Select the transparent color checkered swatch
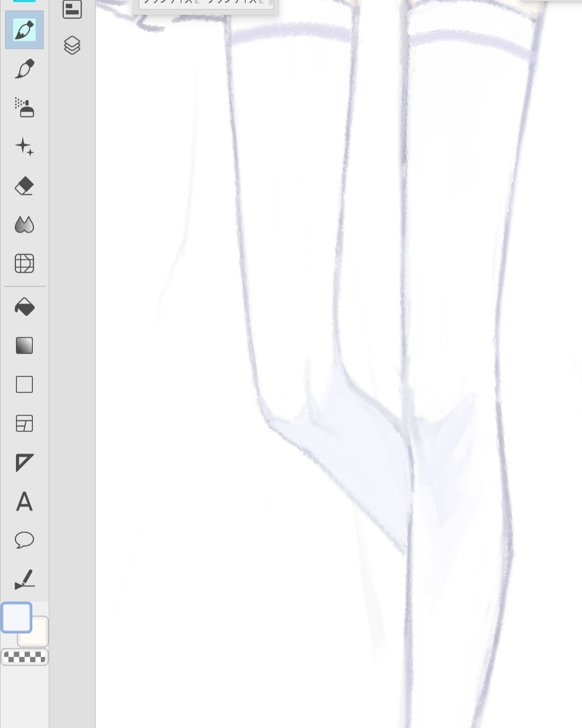The width and height of the screenshot is (582, 728). tap(24, 657)
